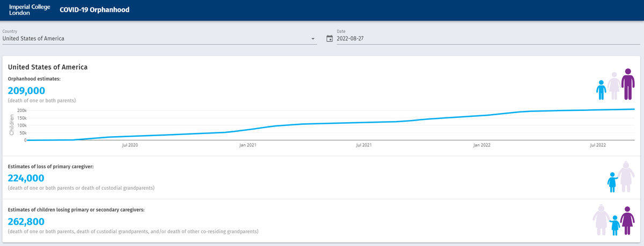Click the calendar icon beside Date
This screenshot has height=246, width=644.
pos(330,39)
